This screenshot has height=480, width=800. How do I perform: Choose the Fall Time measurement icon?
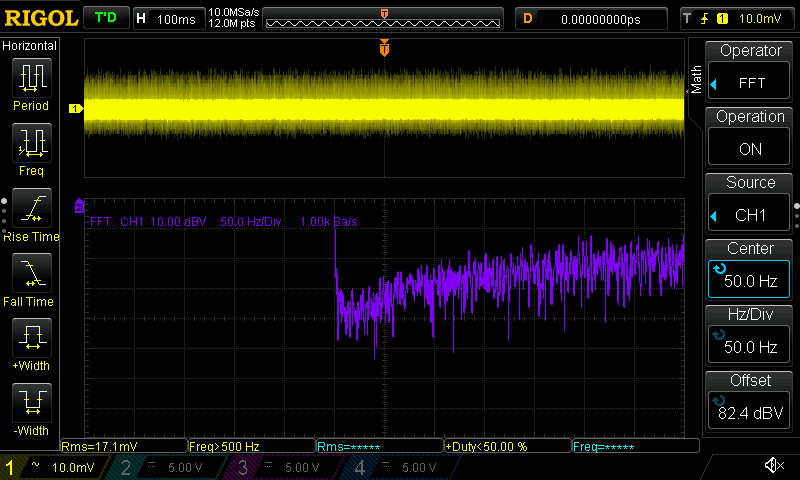pos(30,274)
